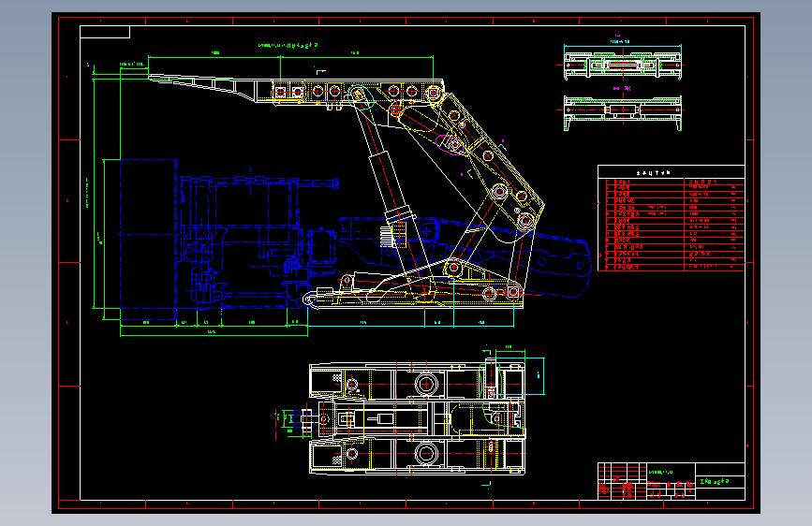Select the cyan circle at the canopy hinge
812x526 pixels.
tap(362, 97)
